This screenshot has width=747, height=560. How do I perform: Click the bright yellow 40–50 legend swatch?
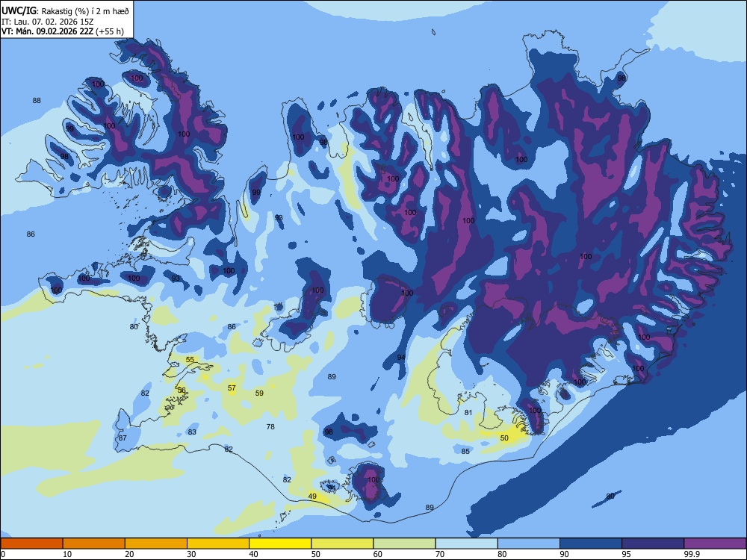point(280,544)
